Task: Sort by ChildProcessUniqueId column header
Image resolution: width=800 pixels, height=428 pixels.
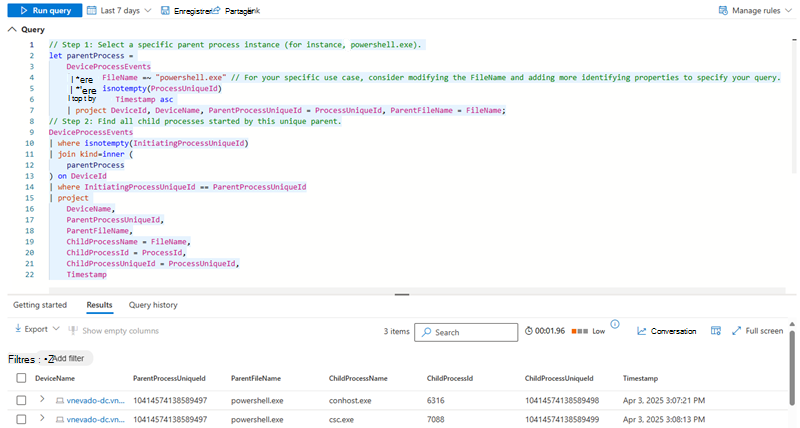Action: [x=559, y=379]
